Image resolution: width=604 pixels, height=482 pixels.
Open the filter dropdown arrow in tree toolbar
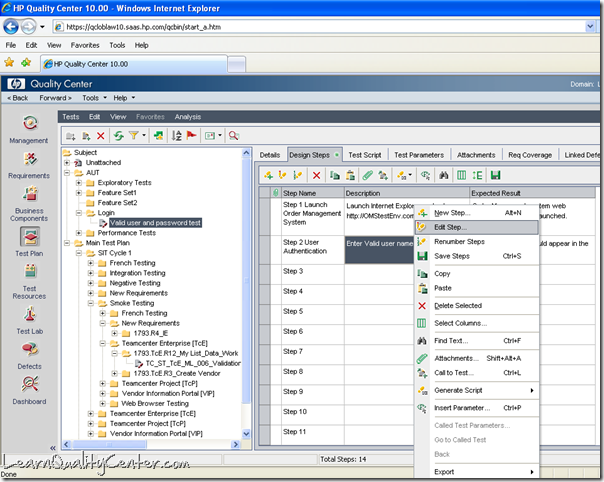(x=144, y=135)
